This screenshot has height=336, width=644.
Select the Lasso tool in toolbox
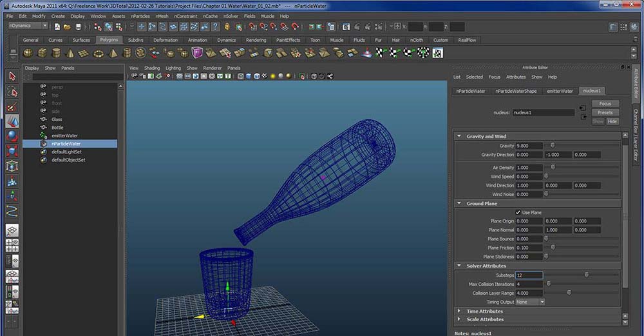(x=12, y=91)
